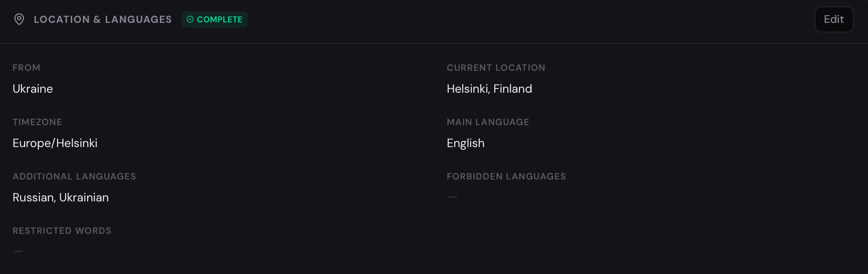Click the COMPLETE status badge

click(214, 19)
